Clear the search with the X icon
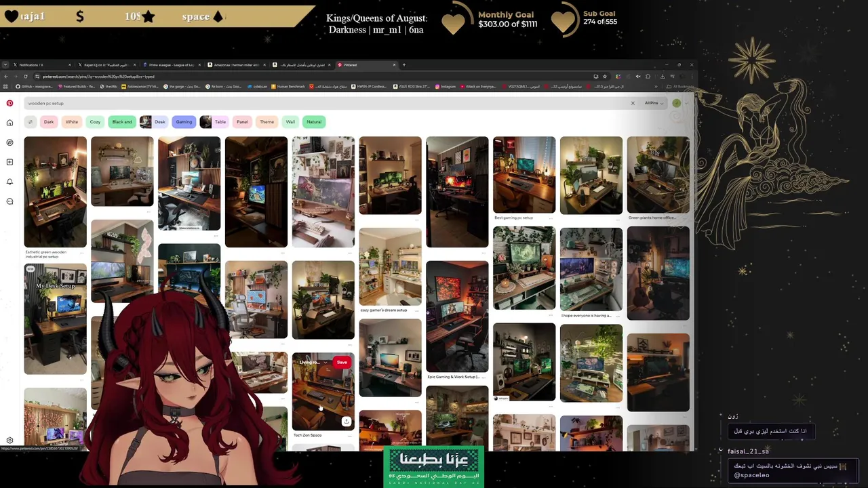Viewport: 868px width, 488px height. pos(633,103)
